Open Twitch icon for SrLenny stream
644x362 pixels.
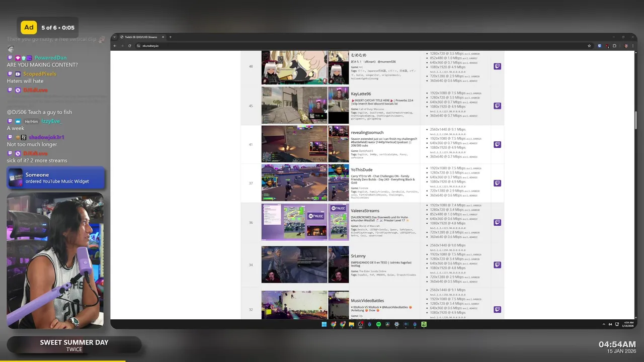pyautogui.click(x=497, y=265)
